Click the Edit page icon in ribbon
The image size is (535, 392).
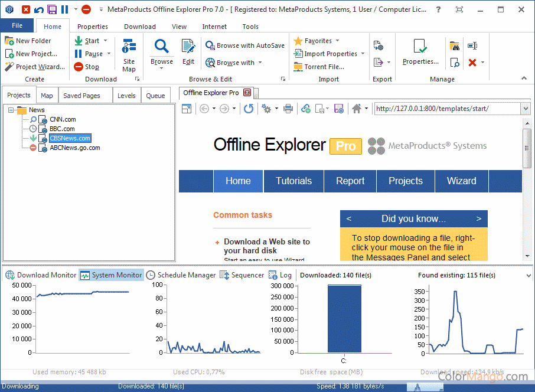pyautogui.click(x=188, y=51)
